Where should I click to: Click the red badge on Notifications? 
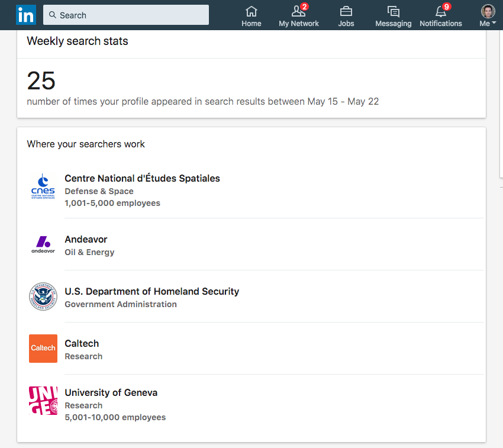click(x=447, y=7)
